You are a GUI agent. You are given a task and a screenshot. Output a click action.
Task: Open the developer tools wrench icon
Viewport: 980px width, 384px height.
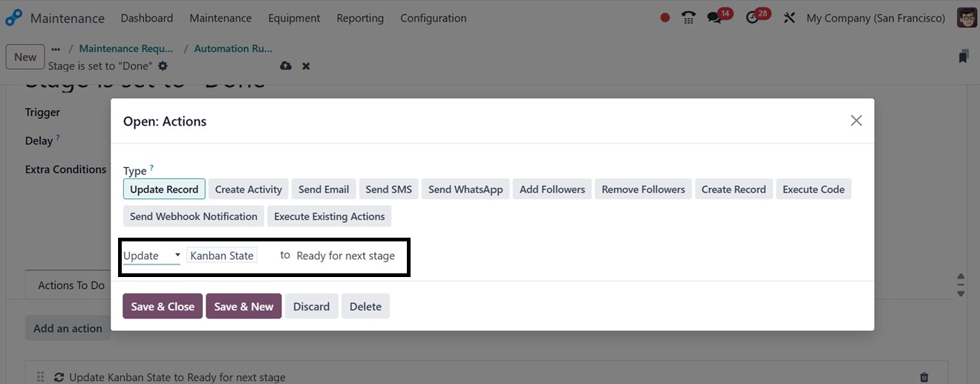click(x=789, y=18)
